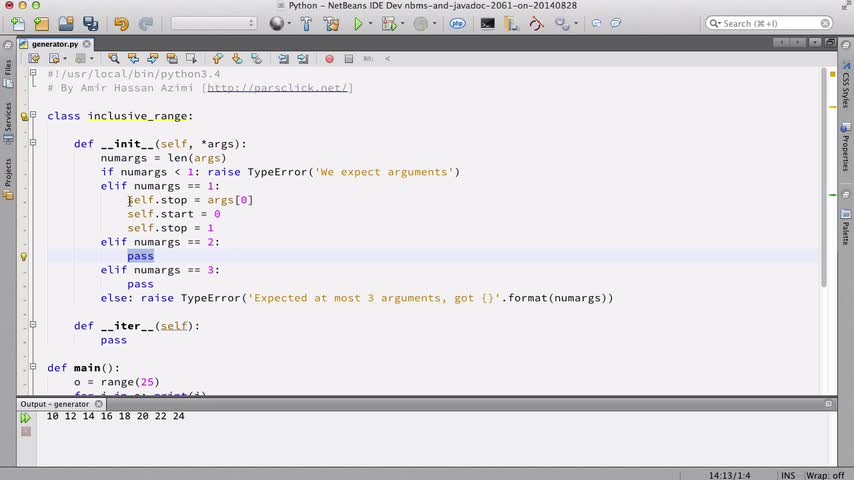Click the editor vertical scrollbar
The image size is (854, 480).
(x=824, y=178)
